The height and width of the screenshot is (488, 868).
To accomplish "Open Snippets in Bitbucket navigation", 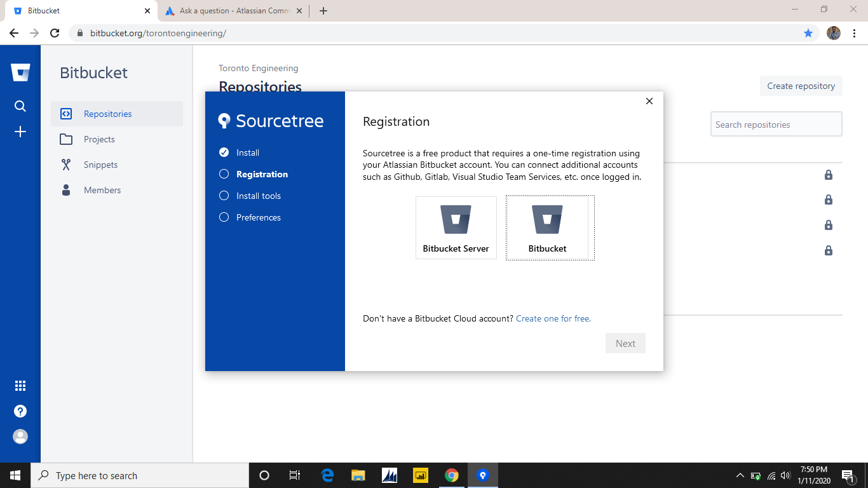I will [x=117, y=165].
